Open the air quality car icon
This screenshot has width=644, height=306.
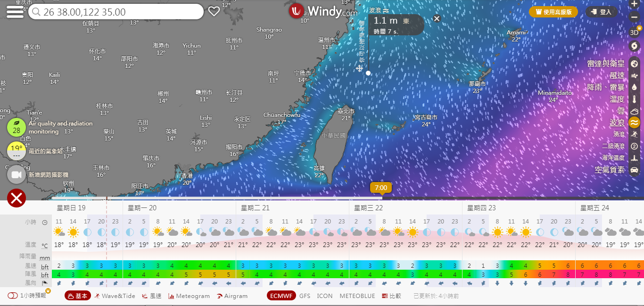click(x=634, y=170)
